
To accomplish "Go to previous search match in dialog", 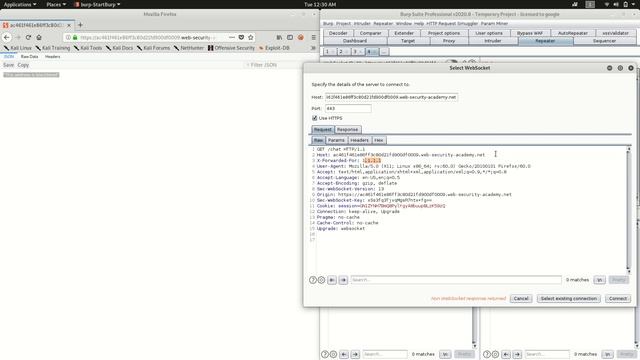I will coord(332,280).
